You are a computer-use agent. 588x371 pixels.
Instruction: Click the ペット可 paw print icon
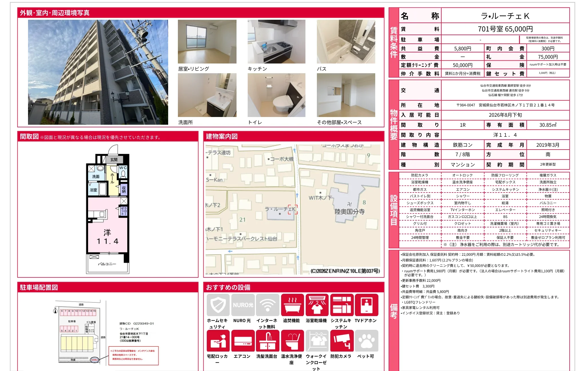tap(366, 341)
